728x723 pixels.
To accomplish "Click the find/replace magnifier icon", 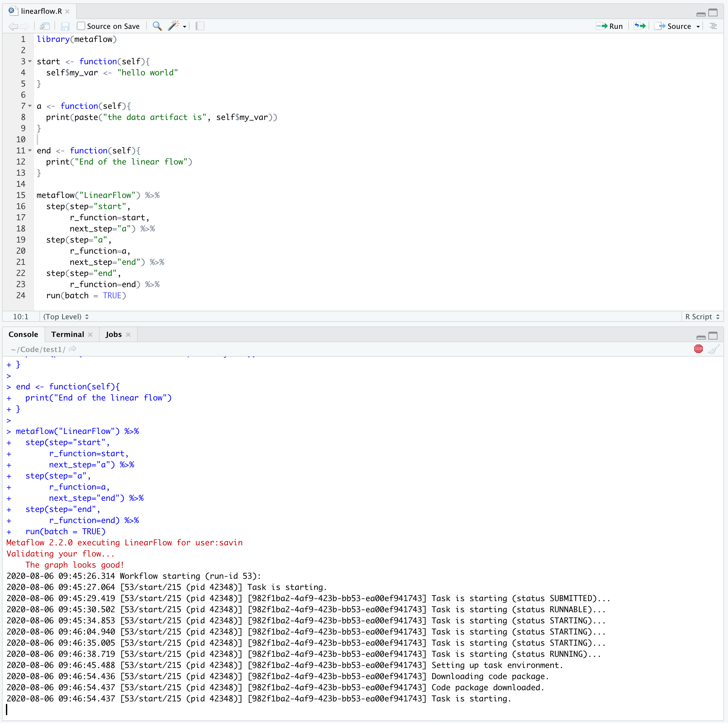I will coord(157,26).
